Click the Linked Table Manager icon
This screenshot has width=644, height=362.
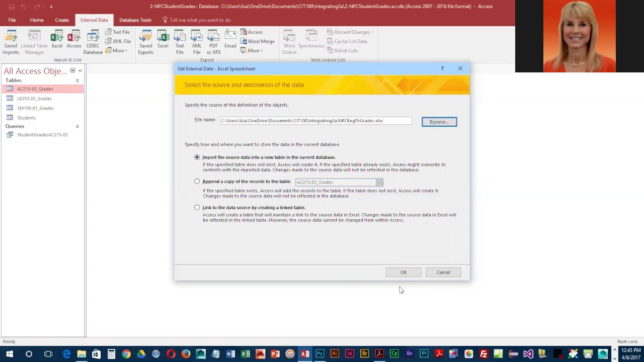tap(34, 42)
